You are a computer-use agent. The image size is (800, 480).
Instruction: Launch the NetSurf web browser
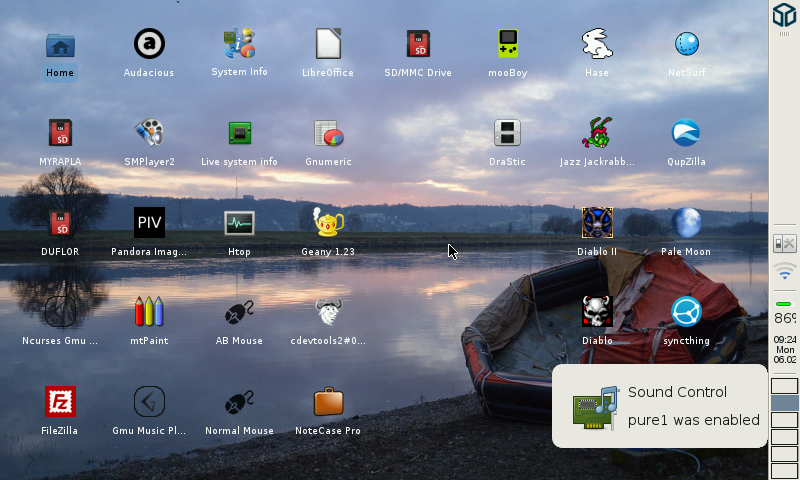[x=686, y=45]
